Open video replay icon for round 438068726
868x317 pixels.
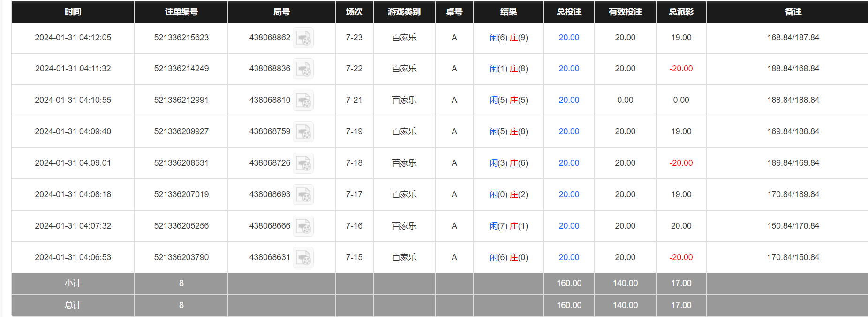pos(303,163)
